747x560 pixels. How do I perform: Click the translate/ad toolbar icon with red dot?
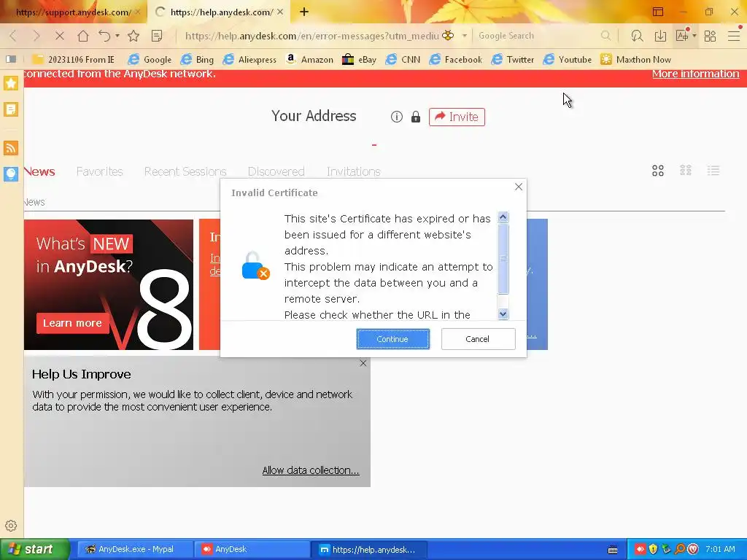pyautogui.click(x=682, y=35)
